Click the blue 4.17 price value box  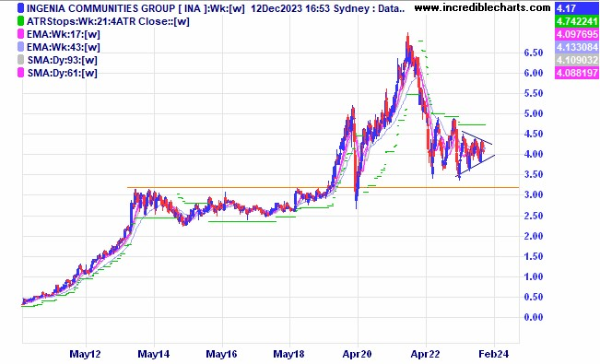[576, 7]
